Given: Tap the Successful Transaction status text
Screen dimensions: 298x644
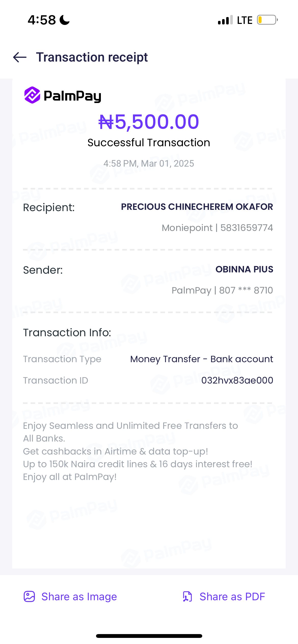Looking at the screenshot, I should 149,143.
